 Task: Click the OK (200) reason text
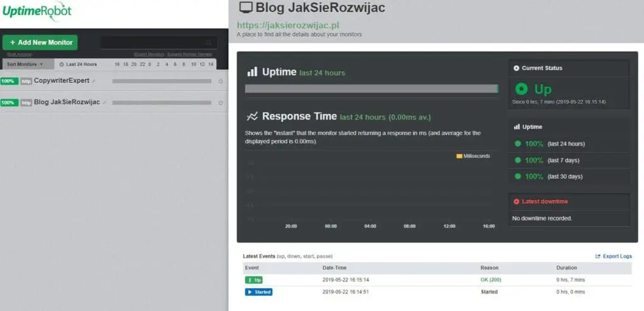click(491, 280)
